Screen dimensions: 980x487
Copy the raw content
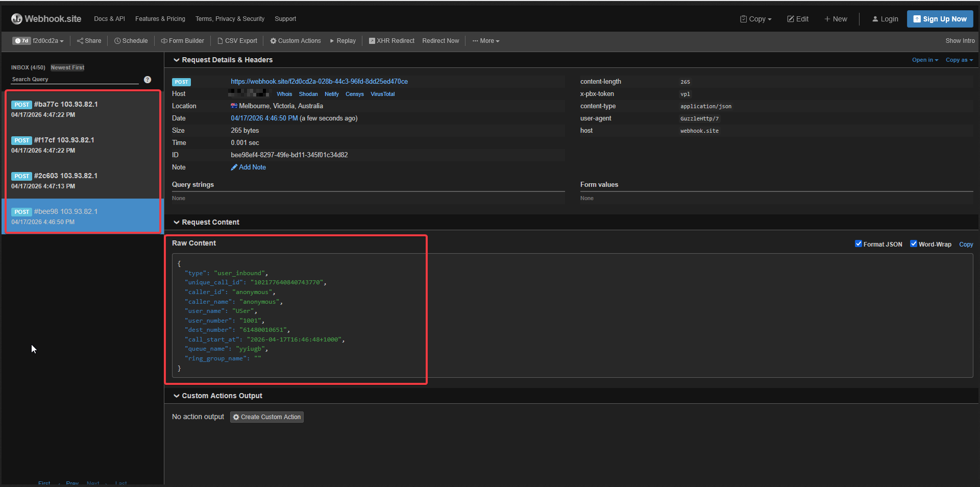point(966,245)
